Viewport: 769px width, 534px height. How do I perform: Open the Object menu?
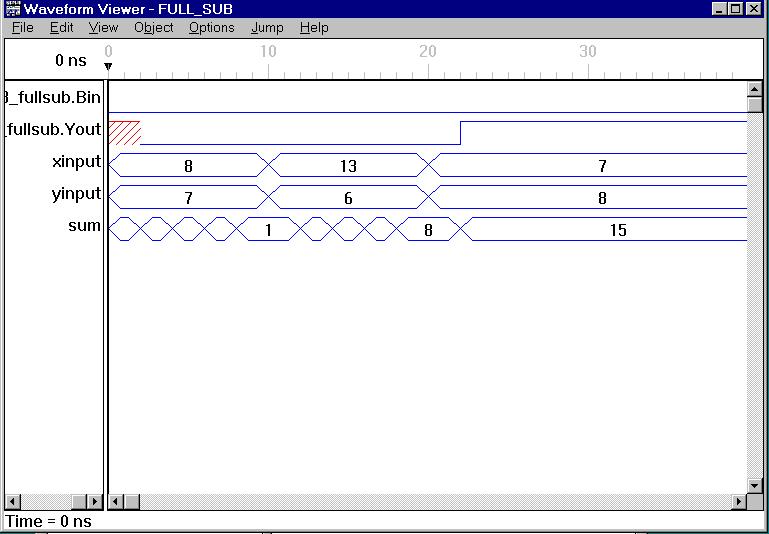pyautogui.click(x=153, y=27)
